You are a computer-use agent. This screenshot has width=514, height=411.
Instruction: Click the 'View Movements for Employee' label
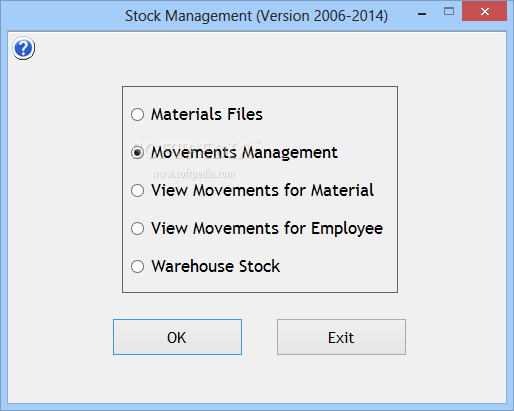point(267,229)
